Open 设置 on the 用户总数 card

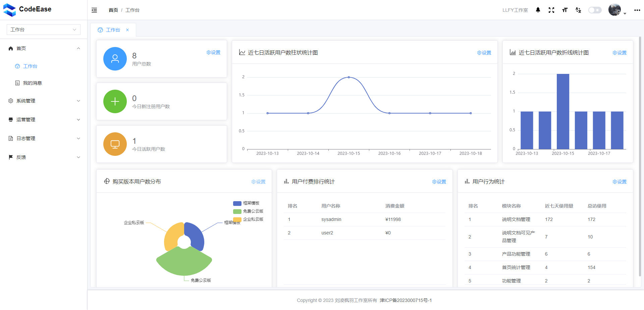click(x=213, y=52)
